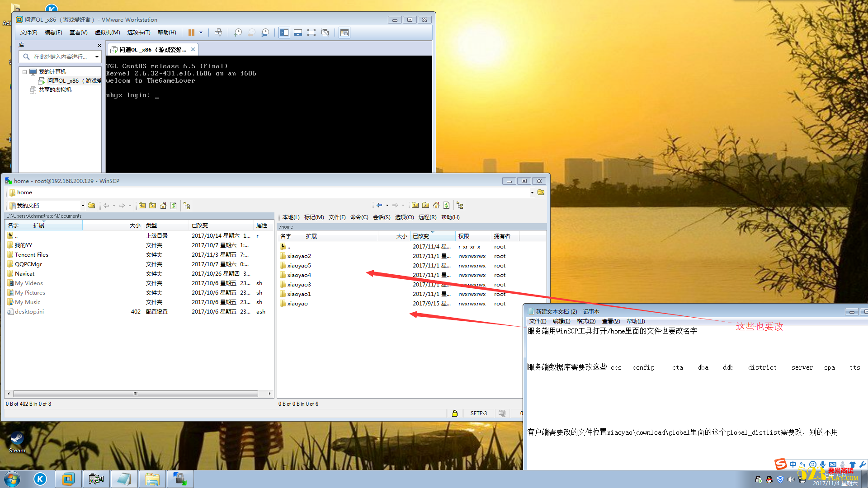Toggle the VMware library sidebar view
The image size is (868, 488).
pyautogui.click(x=284, y=33)
